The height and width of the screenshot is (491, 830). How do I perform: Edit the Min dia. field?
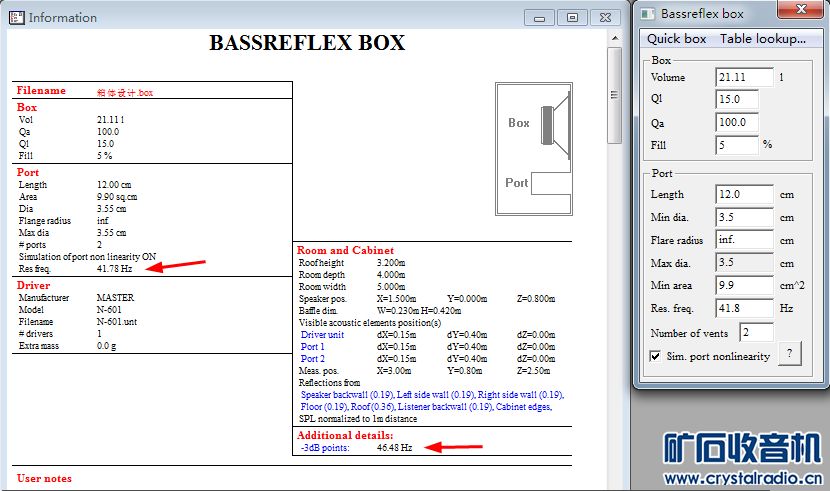pyautogui.click(x=744, y=217)
